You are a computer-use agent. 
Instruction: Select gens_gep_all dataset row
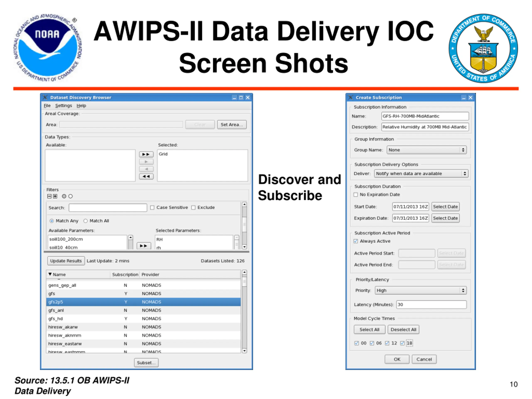point(143,285)
